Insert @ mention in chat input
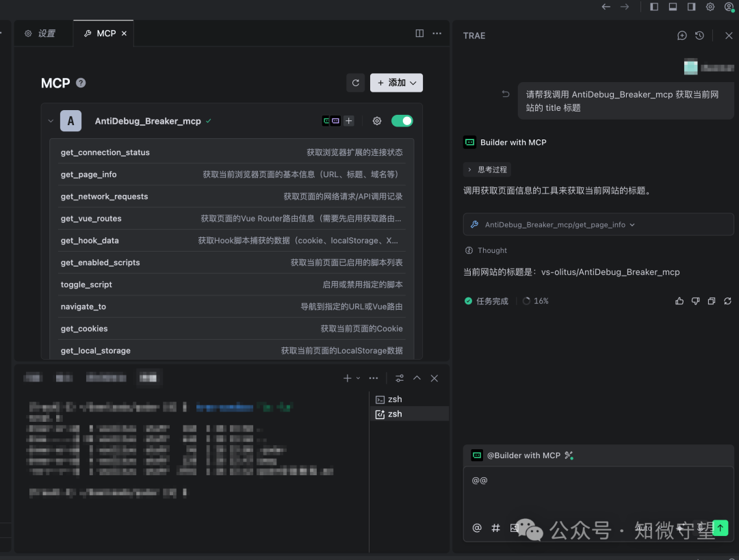 pos(477,527)
